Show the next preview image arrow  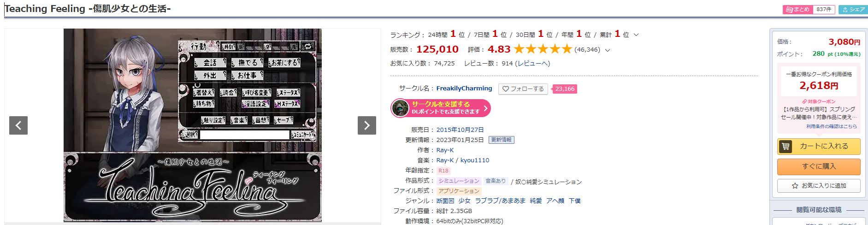click(367, 125)
